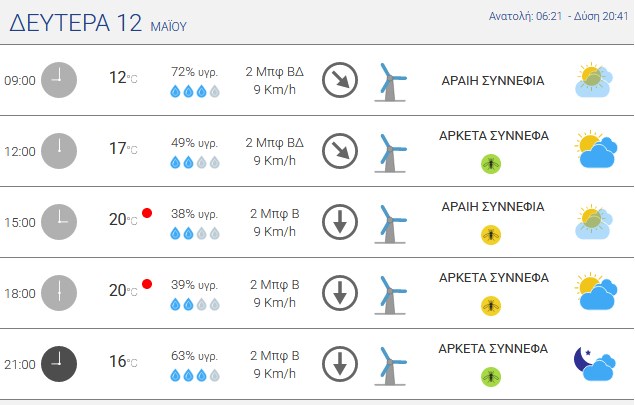Click the 17°C temperature at 12:00

pos(123,148)
